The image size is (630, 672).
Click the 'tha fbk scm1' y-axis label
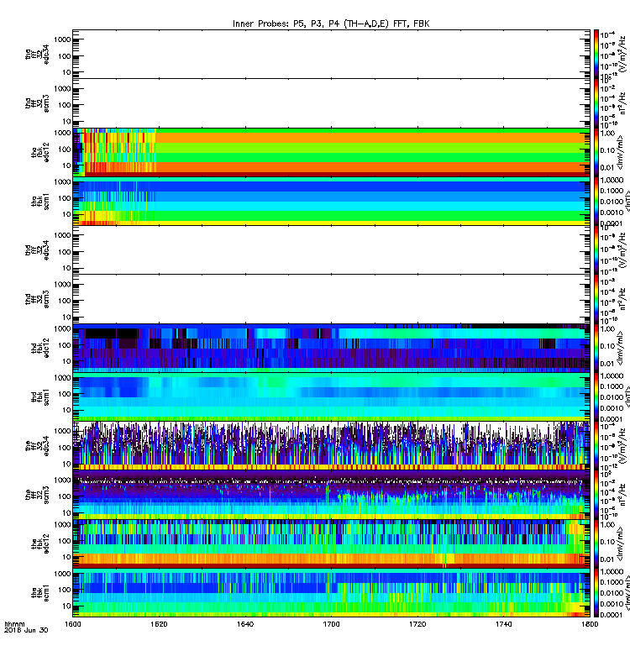40,202
